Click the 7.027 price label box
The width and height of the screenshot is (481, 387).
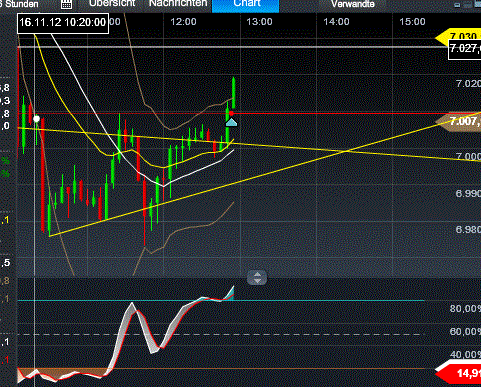tap(465, 49)
